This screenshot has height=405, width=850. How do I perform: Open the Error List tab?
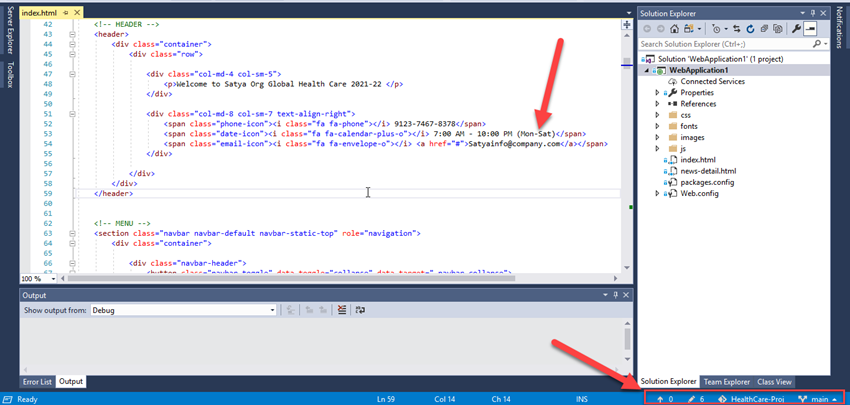coord(37,382)
